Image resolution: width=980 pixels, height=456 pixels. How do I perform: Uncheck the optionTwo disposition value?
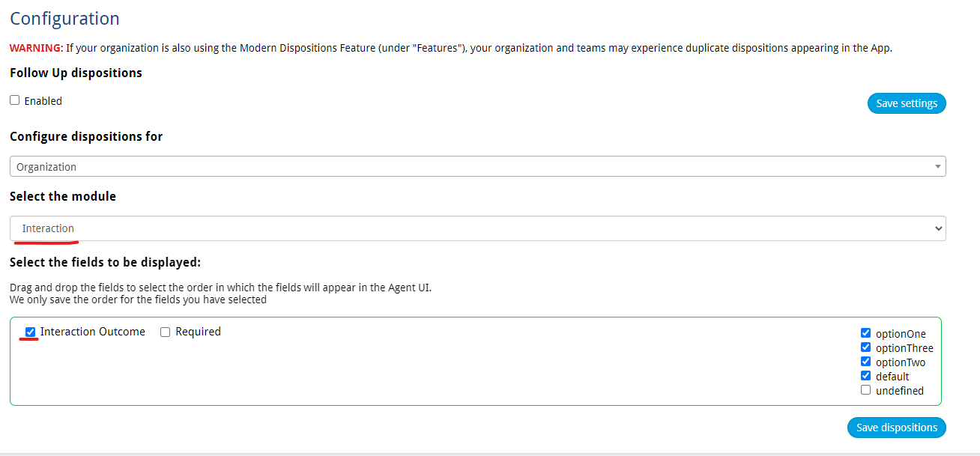click(x=865, y=361)
